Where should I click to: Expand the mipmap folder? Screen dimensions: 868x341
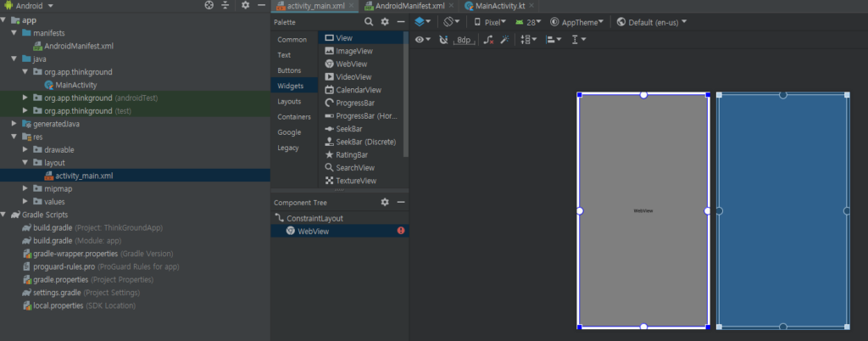[x=25, y=189]
